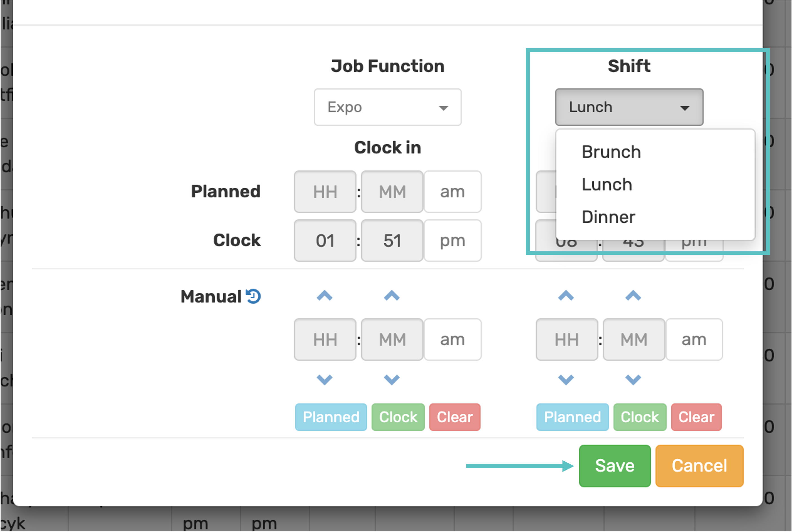Click the Manual history reset icon
Viewport: 792px width, 532px height.
[x=253, y=296]
